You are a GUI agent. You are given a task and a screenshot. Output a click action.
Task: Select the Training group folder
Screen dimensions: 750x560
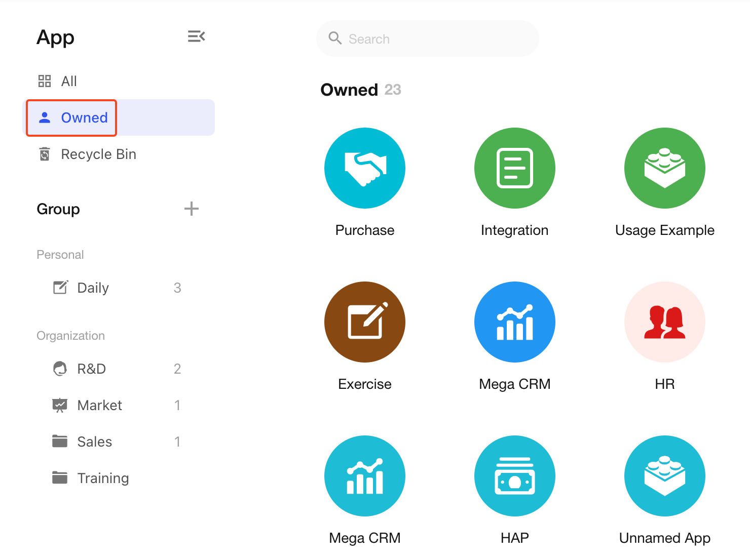pyautogui.click(x=102, y=478)
